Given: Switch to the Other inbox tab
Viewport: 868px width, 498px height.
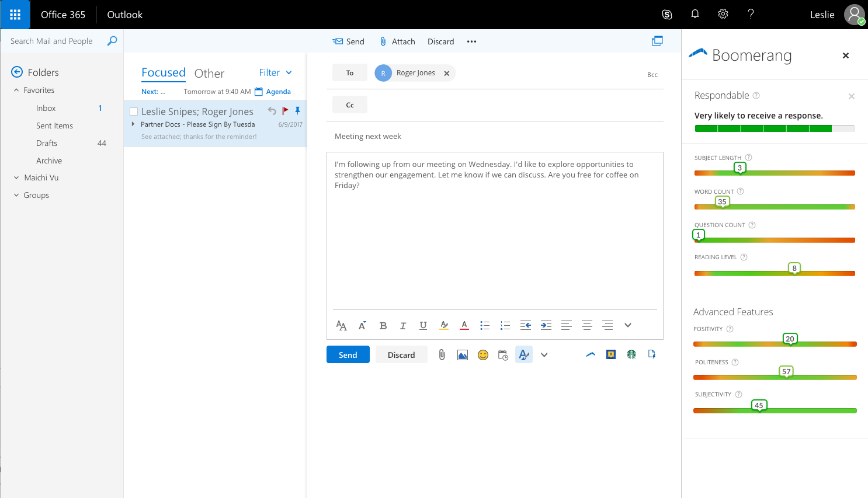Looking at the screenshot, I should point(209,73).
